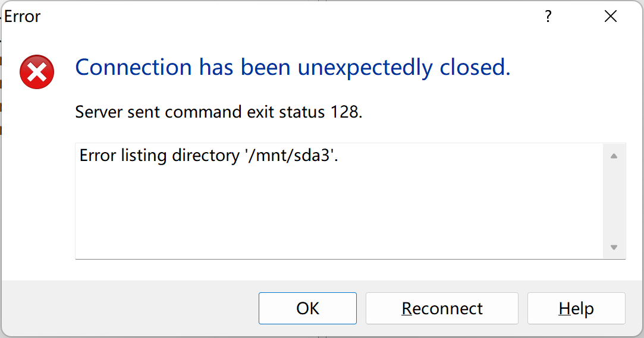Click the scrollbar down arrow
Viewport: 644px width, 338px height.
[x=614, y=247]
